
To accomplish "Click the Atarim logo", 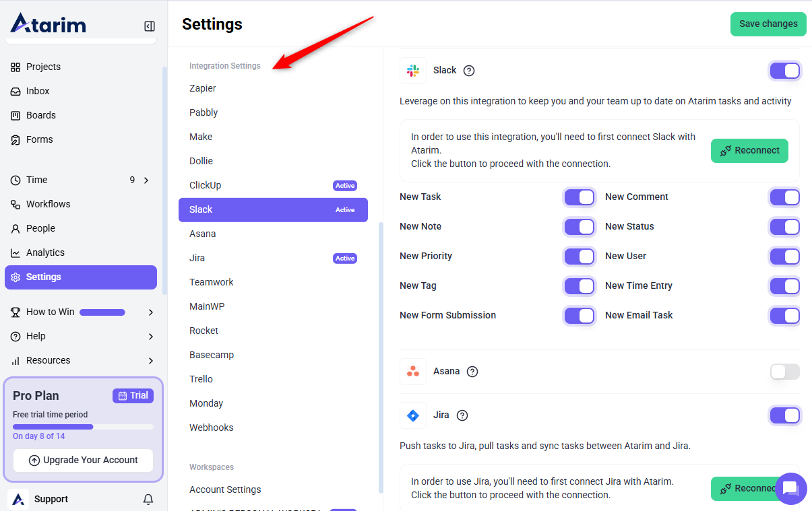I will [49, 24].
